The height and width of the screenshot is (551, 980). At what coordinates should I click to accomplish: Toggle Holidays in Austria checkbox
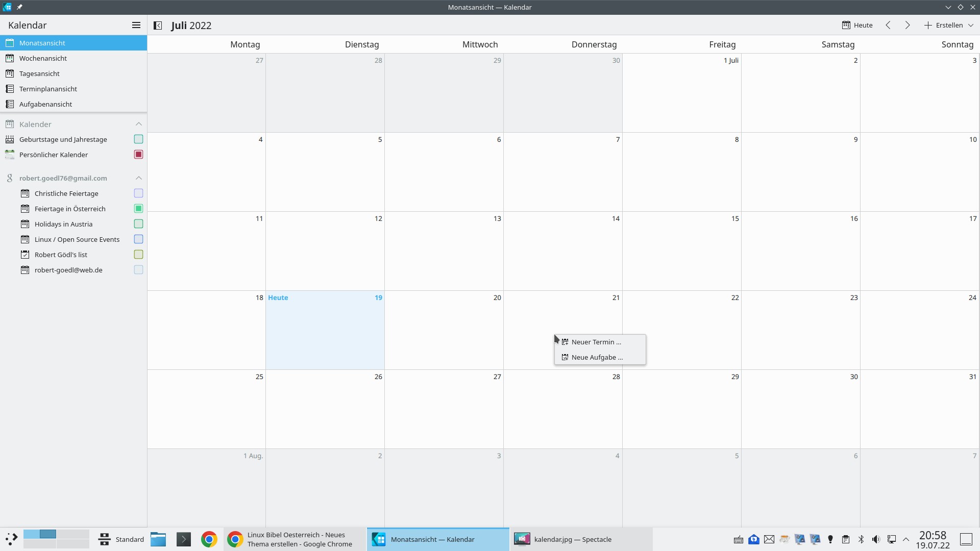[138, 224]
